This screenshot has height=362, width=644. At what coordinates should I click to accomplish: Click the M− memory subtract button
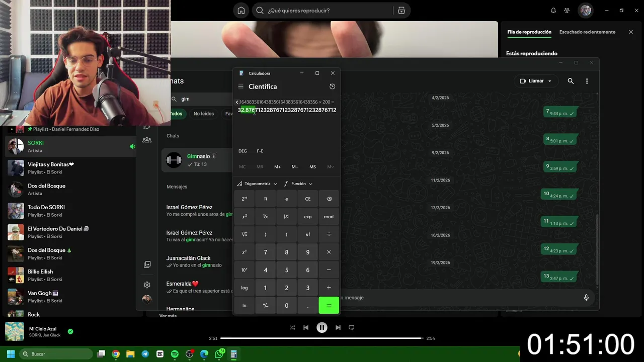[x=295, y=167]
